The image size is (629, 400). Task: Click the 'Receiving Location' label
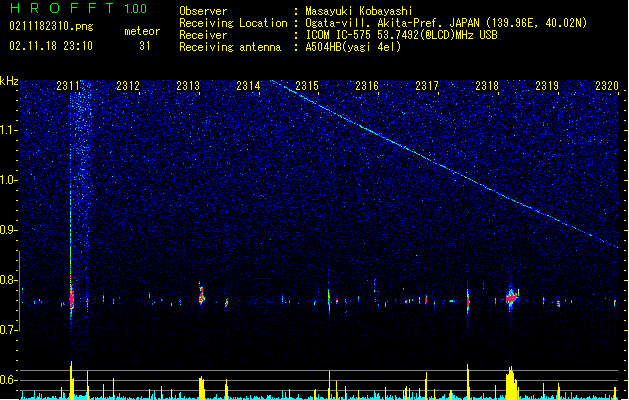pyautogui.click(x=233, y=23)
